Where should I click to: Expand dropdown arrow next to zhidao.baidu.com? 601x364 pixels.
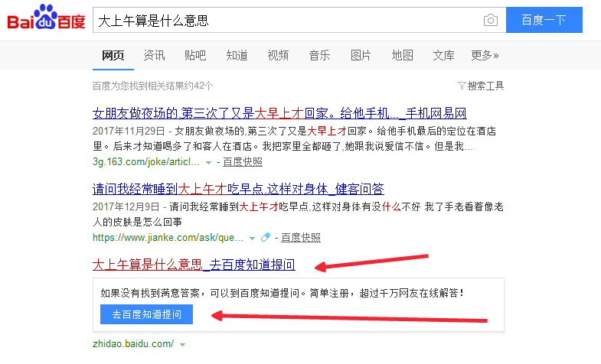pyautogui.click(x=182, y=345)
